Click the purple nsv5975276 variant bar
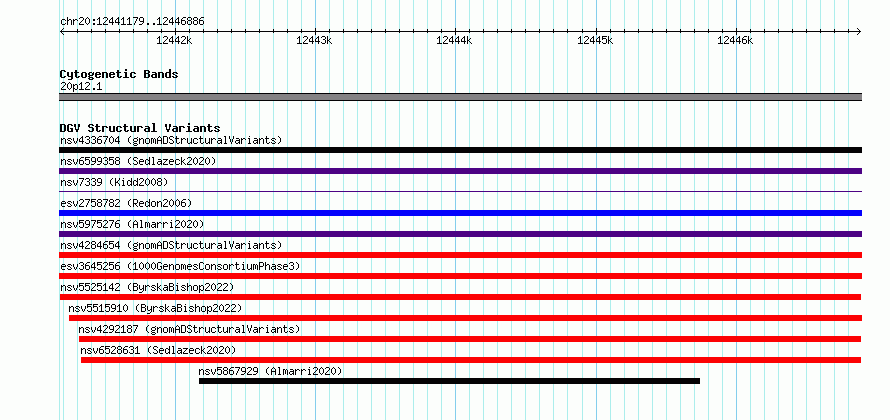This screenshot has height=420, width=890. [x=460, y=234]
